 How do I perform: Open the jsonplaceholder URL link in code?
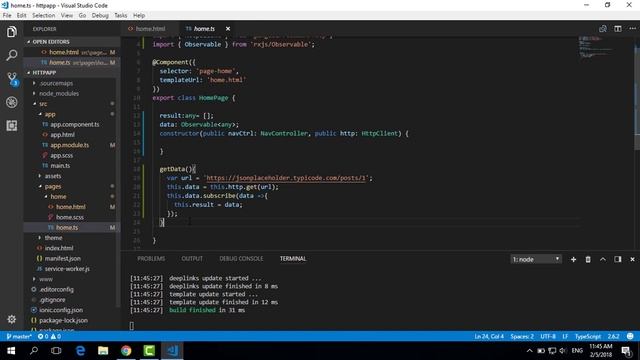coord(286,178)
